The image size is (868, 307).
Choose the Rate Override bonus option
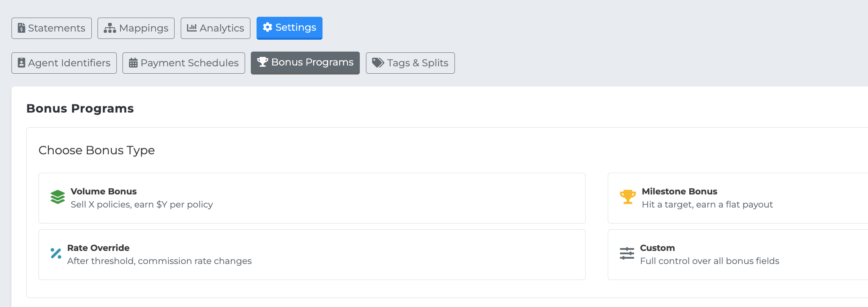[312, 255]
